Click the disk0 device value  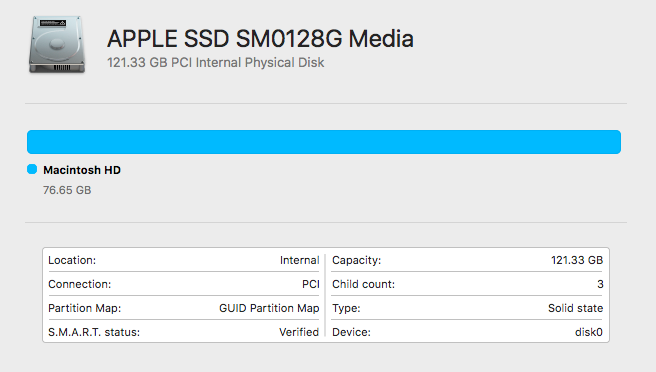click(589, 332)
